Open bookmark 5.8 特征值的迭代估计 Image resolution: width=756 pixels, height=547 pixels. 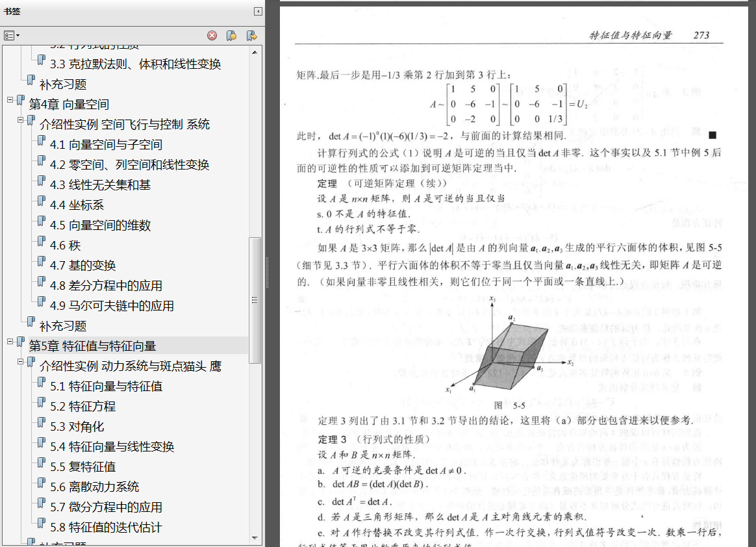[106, 528]
